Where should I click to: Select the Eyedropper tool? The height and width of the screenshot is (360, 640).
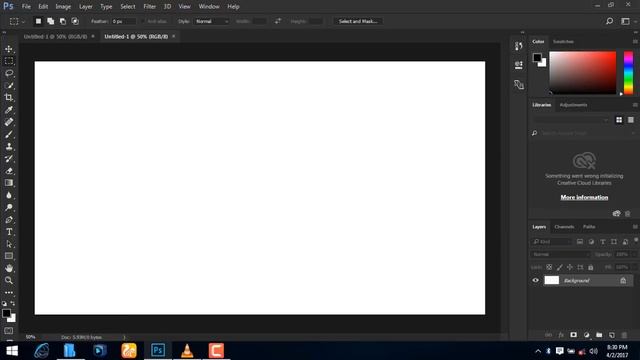tap(9, 109)
